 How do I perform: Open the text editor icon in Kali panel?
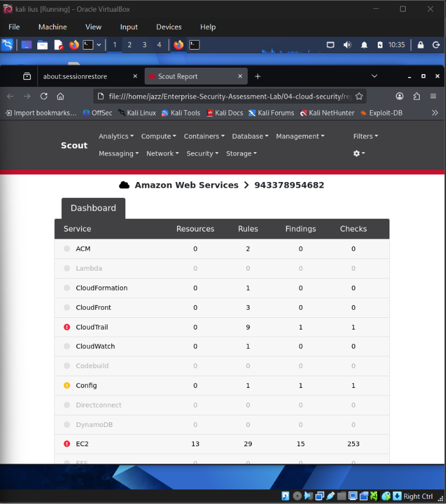coord(58,45)
